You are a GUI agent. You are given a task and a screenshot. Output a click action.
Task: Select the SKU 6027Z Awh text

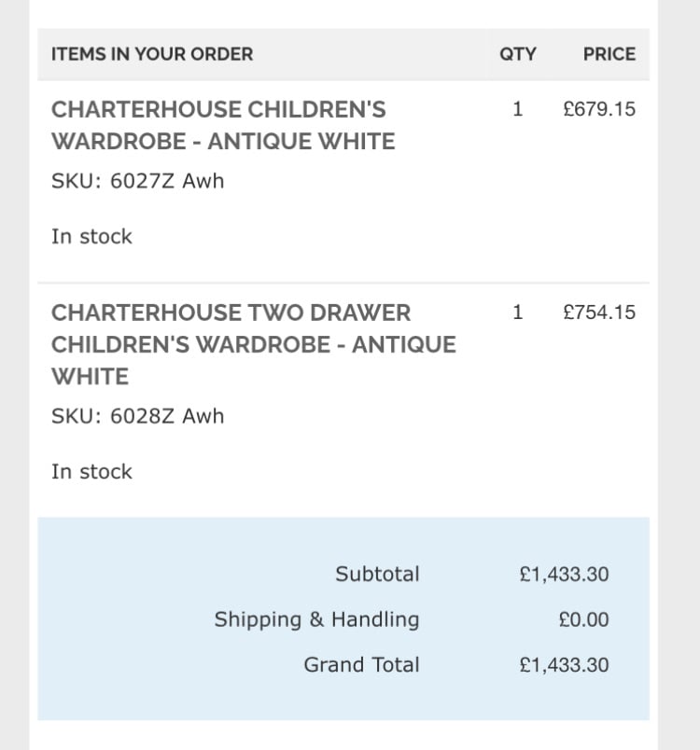(138, 181)
